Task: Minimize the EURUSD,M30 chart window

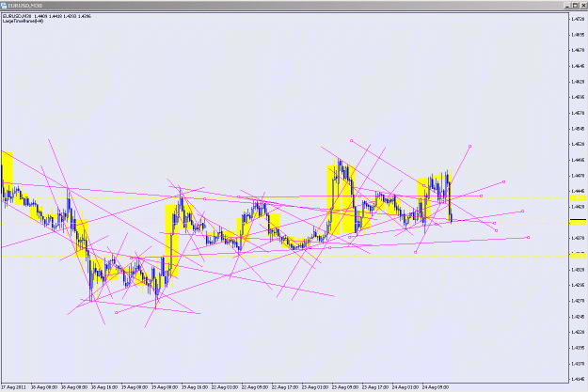Action: pos(567,6)
